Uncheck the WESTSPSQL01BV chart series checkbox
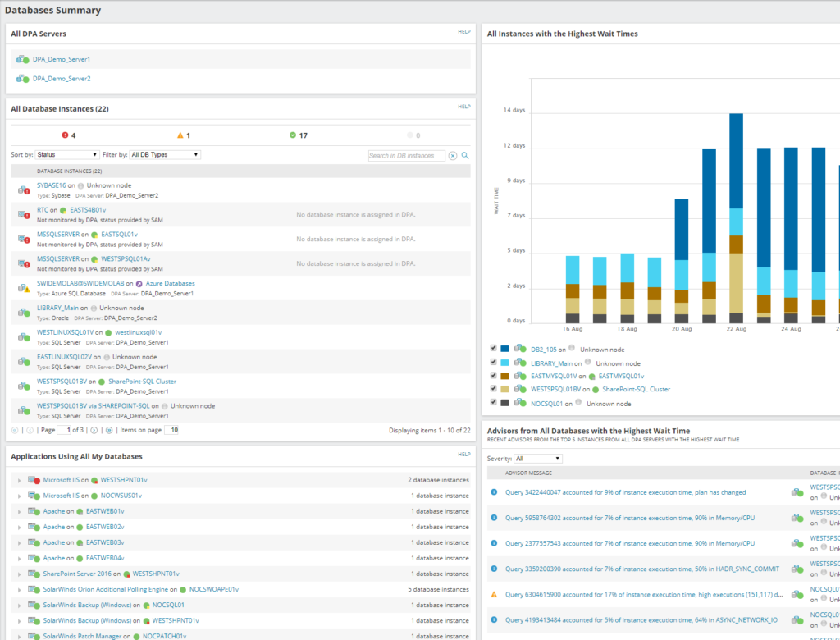Screen dimensions: 840x640 tap(493, 388)
